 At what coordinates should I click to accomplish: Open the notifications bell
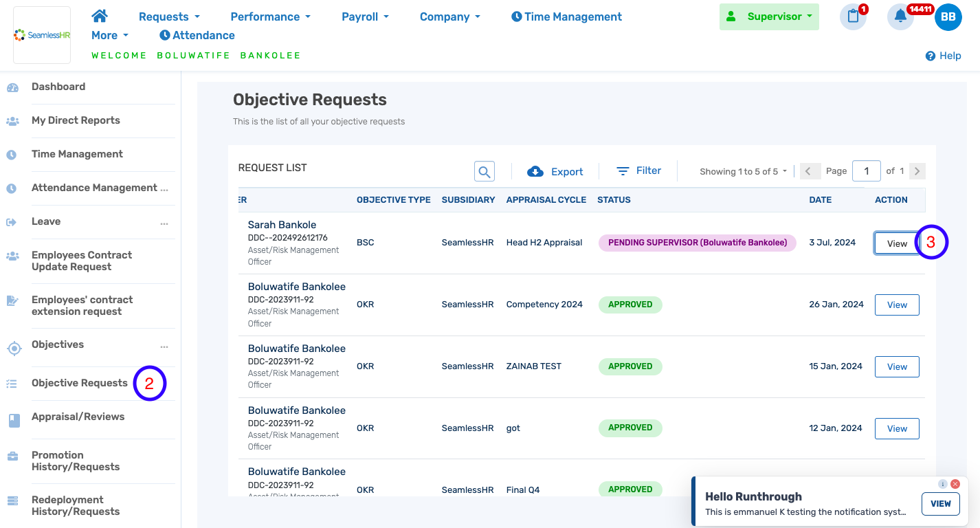(900, 16)
